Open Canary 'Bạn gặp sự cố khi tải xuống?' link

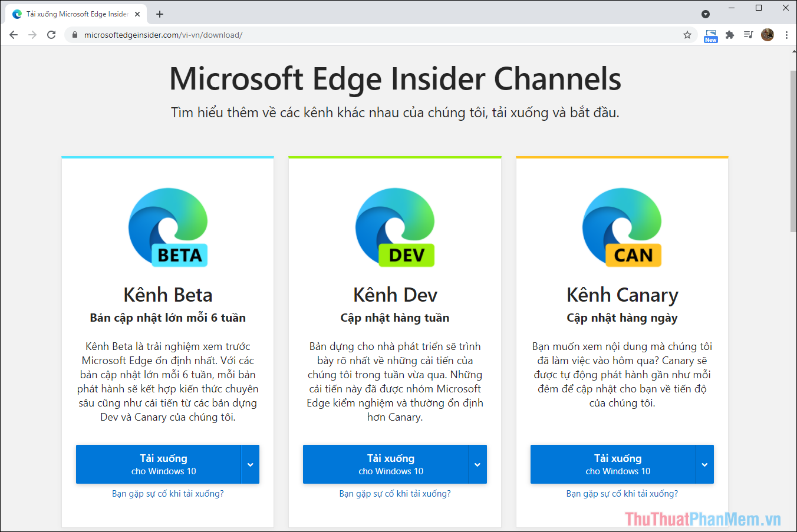(x=622, y=494)
